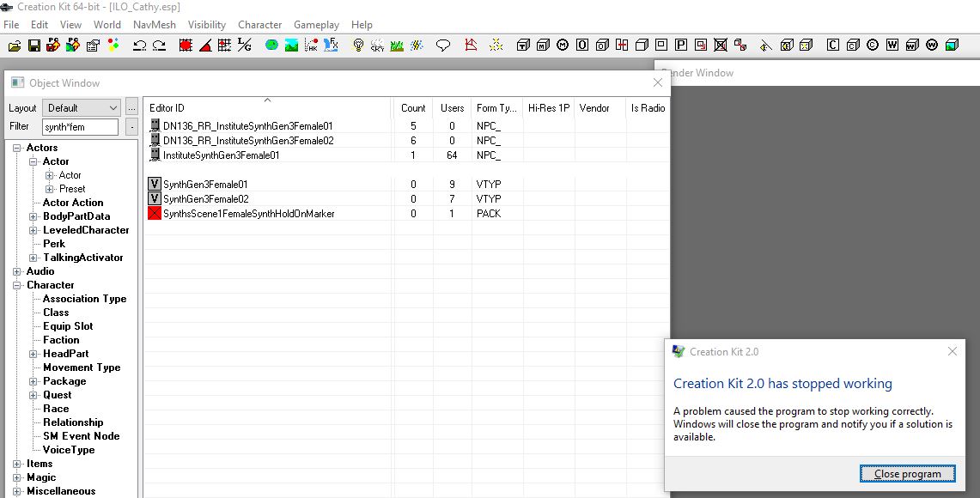Click the Open/load data files icon
Screen dimensions: 980x498
point(15,46)
